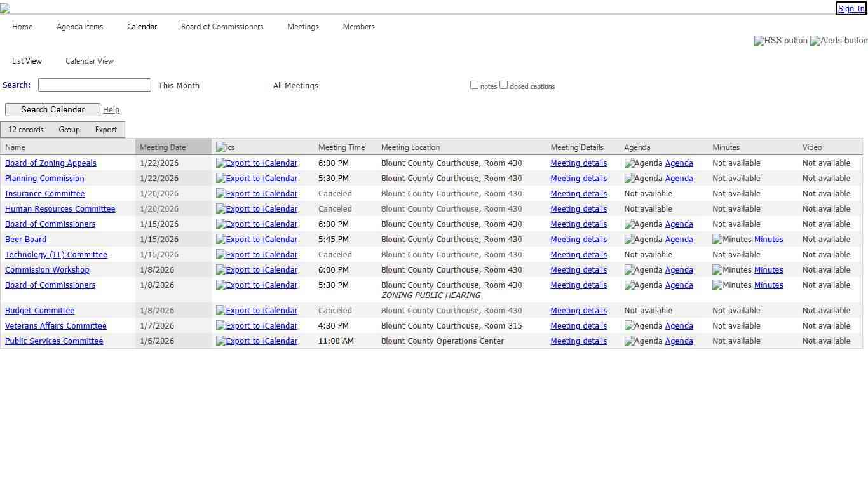The height and width of the screenshot is (488, 868).
Task: Open the This Month date filter
Action: click(x=179, y=85)
